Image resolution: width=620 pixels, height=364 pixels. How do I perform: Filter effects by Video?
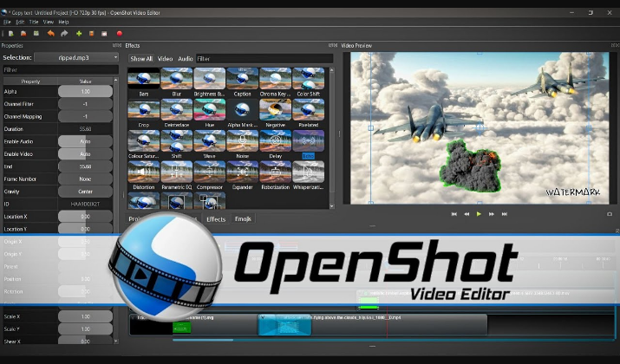(166, 58)
